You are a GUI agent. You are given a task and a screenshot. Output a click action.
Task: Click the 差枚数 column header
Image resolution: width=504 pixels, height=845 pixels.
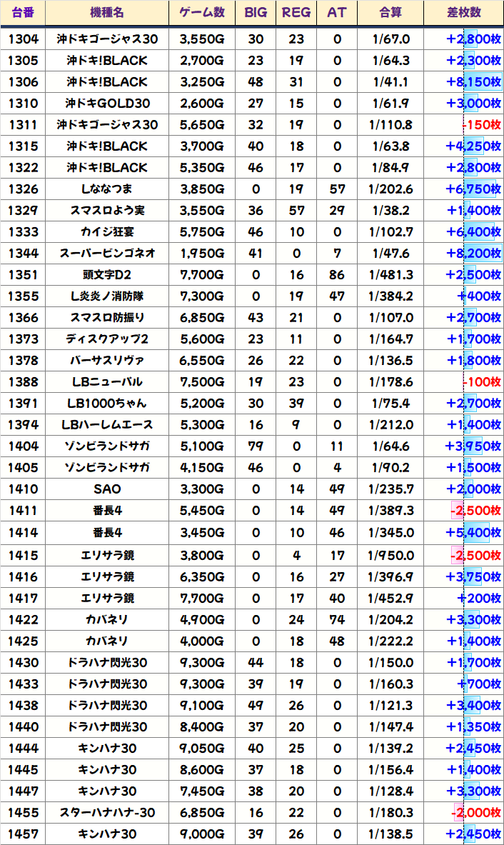click(x=463, y=12)
